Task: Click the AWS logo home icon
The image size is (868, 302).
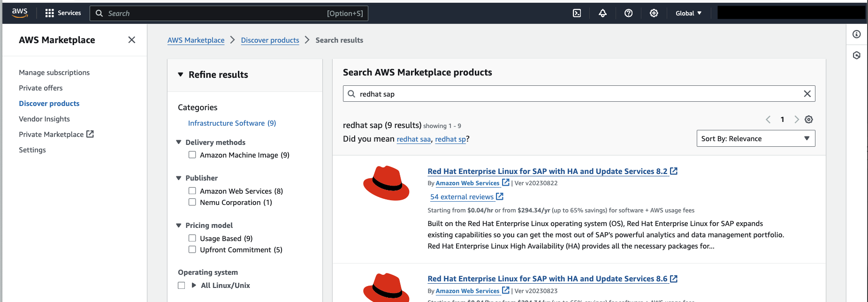Action: (x=20, y=13)
